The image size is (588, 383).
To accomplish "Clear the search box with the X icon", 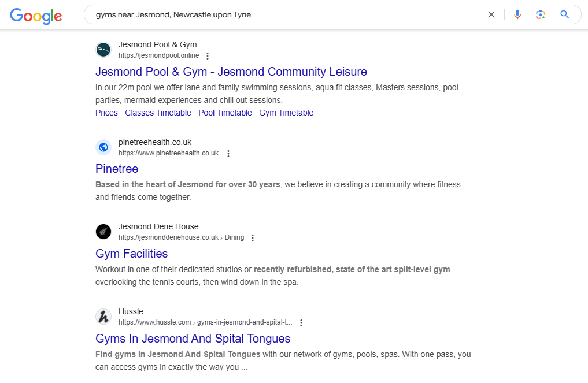I will pyautogui.click(x=491, y=14).
